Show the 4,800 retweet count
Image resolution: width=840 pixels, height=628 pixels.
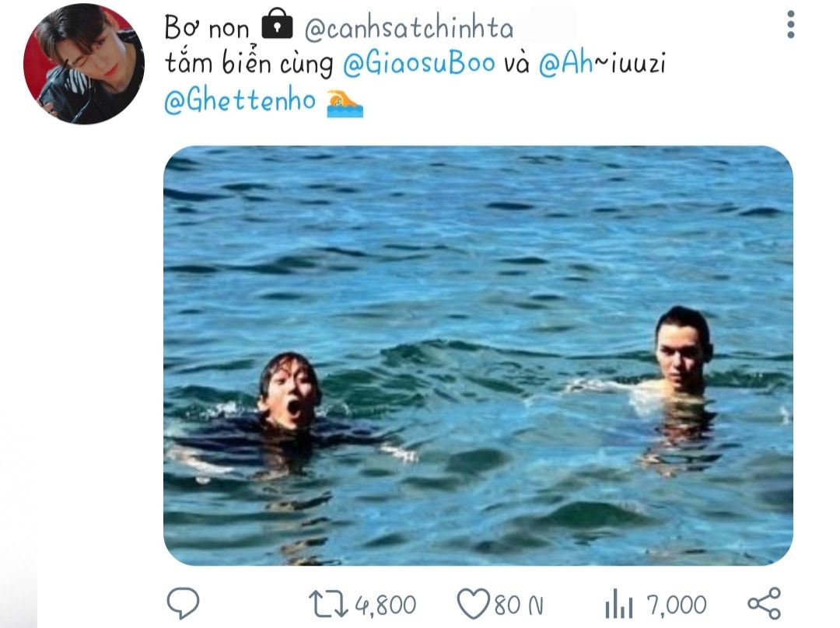(385, 604)
